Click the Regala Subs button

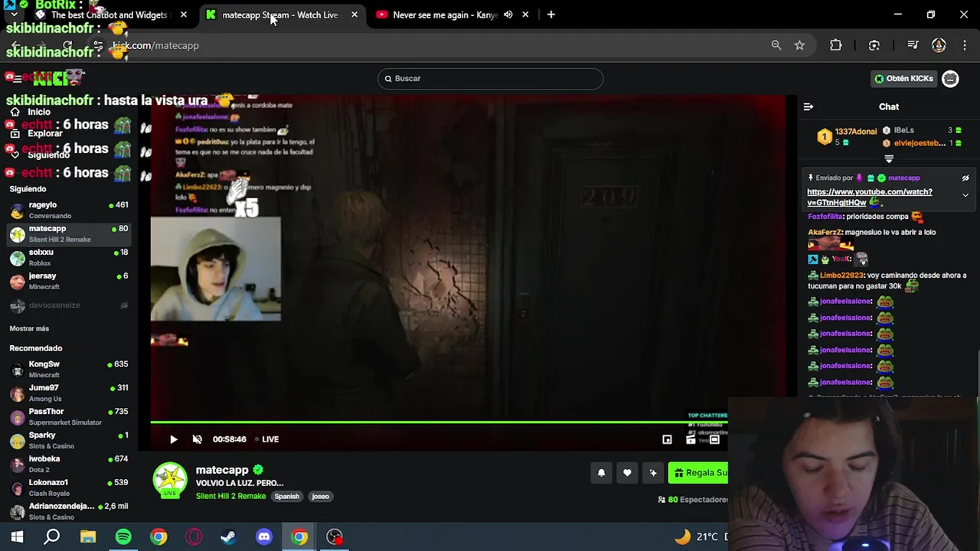click(x=698, y=473)
